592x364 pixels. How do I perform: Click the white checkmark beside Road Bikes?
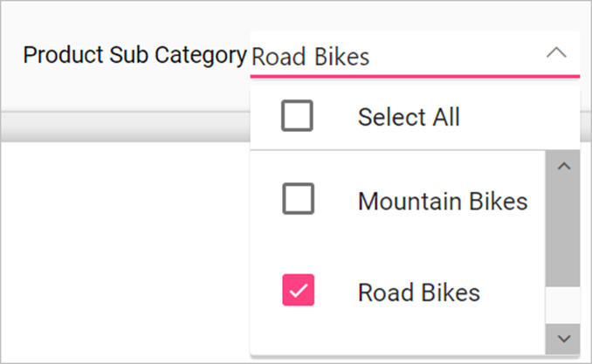click(x=298, y=291)
